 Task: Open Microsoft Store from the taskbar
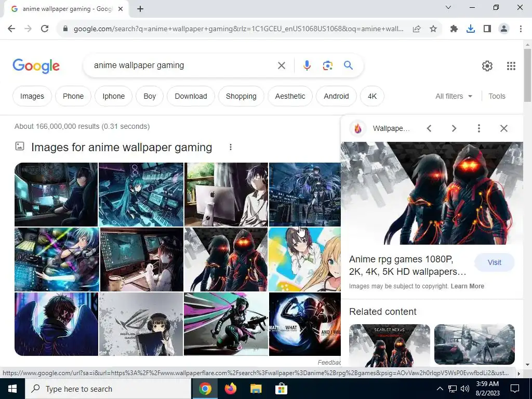pos(281,389)
